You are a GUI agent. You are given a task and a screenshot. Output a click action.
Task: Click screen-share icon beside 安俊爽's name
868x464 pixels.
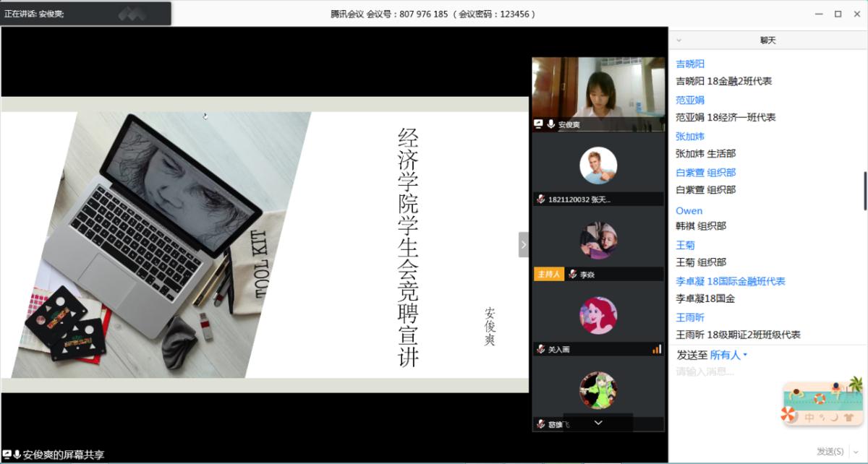point(538,124)
